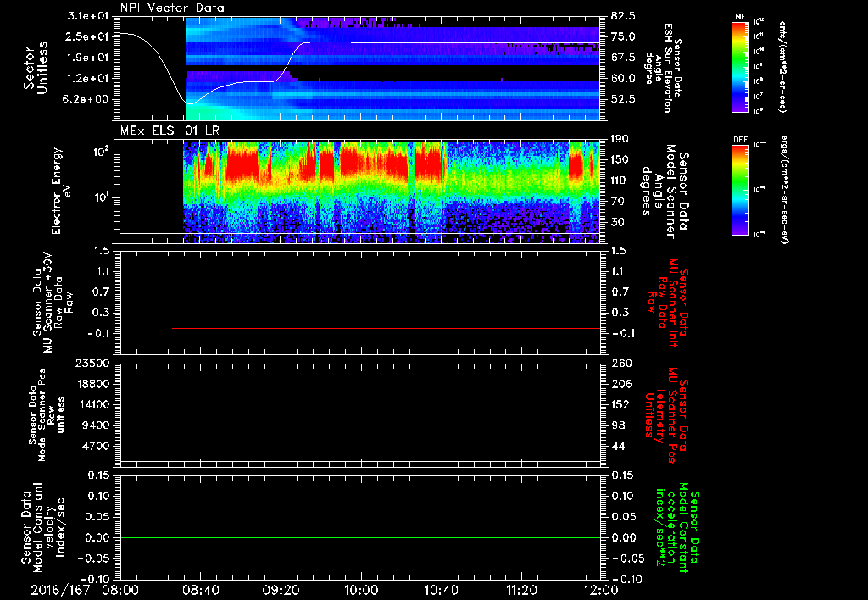This screenshot has height=600, width=868.
Task: Click the NF color scale bar
Action: point(741,66)
